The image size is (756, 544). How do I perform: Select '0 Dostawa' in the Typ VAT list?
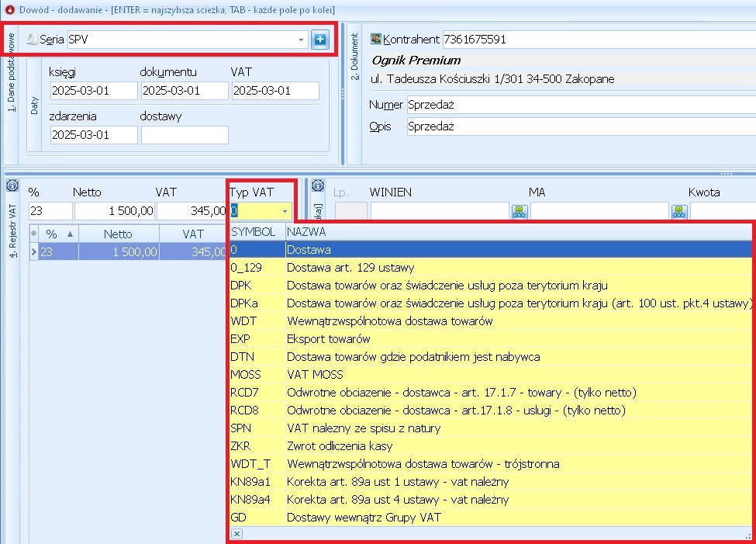(x=491, y=250)
